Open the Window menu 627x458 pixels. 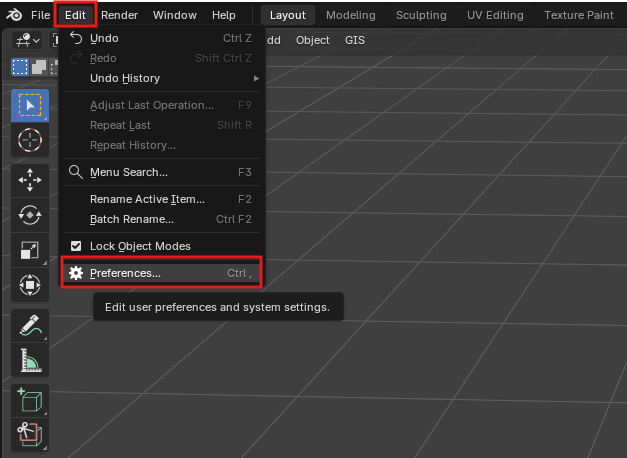click(175, 15)
